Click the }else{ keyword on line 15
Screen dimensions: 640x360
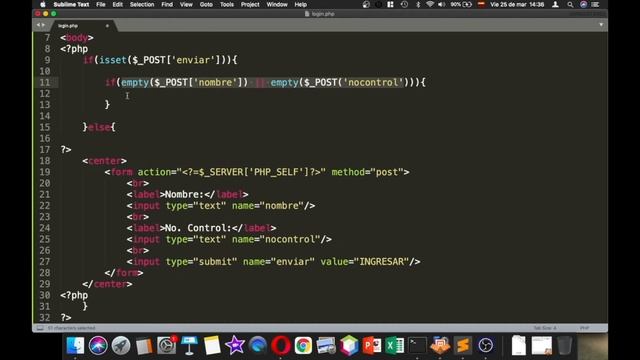click(99, 127)
